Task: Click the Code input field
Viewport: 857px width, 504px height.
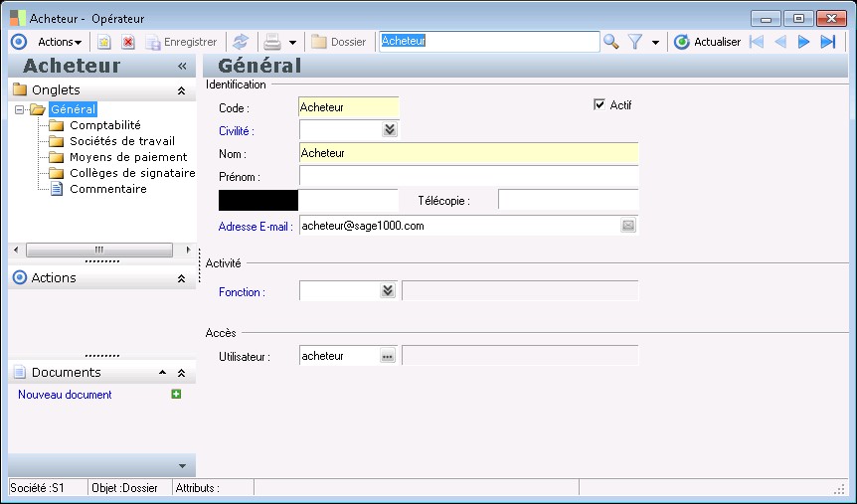Action: click(349, 107)
